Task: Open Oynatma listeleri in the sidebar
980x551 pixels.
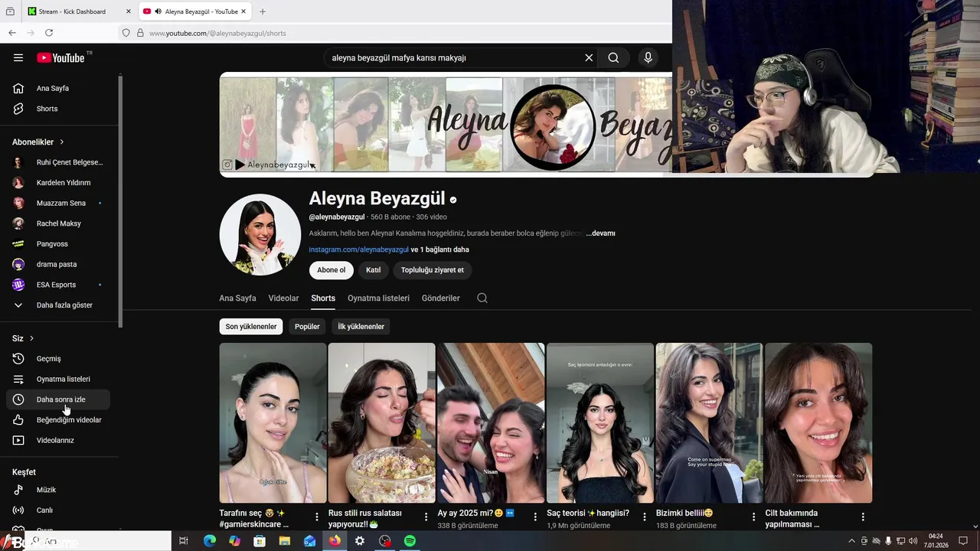Action: click(x=61, y=379)
